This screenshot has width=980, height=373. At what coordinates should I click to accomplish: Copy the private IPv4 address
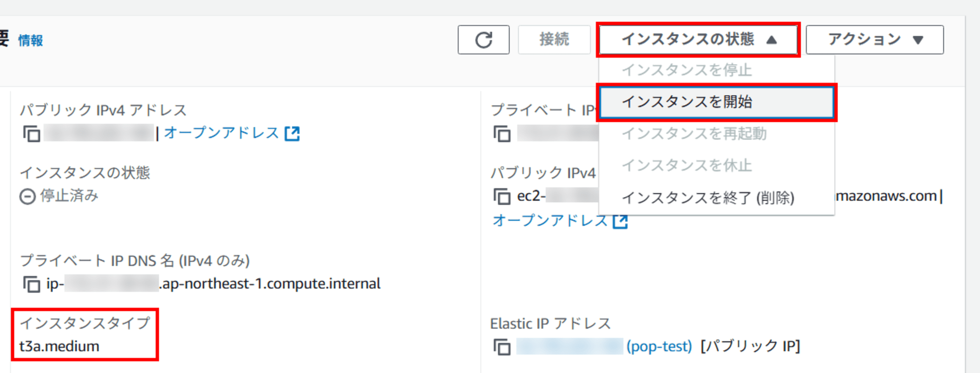tap(502, 133)
